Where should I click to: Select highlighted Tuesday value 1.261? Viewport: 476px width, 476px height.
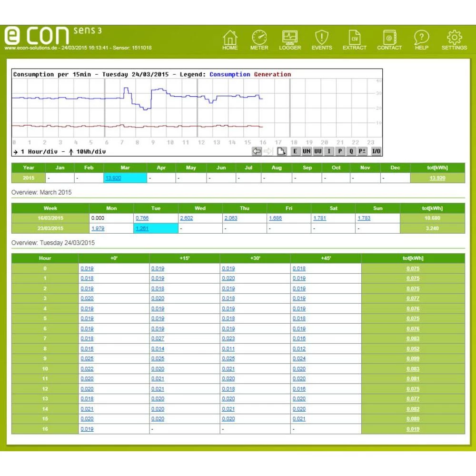pos(142,228)
